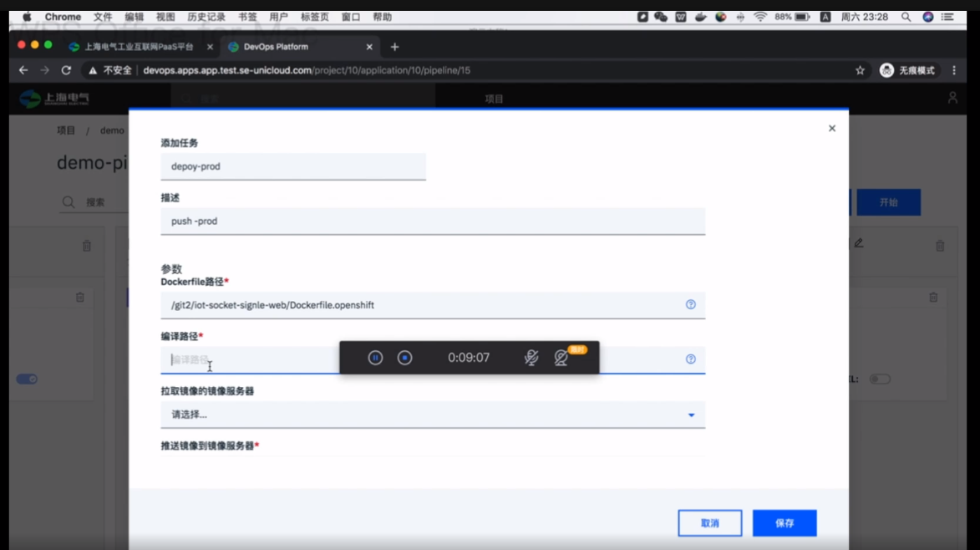The width and height of the screenshot is (980, 550).
Task: Click the lower-right trash icon in pipeline
Action: [933, 298]
